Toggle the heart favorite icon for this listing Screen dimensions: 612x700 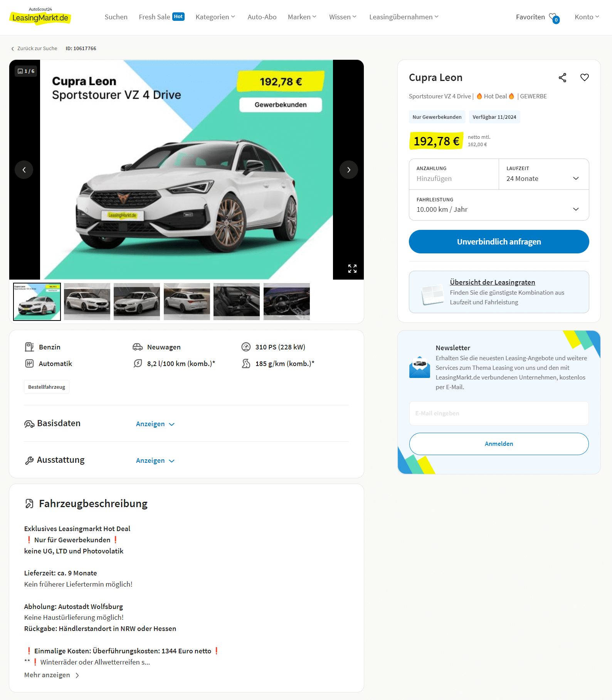pyautogui.click(x=584, y=78)
